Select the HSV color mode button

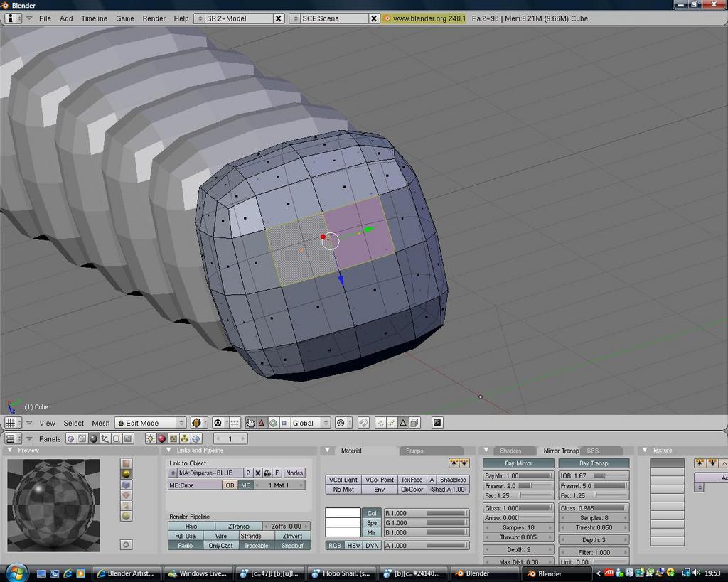(353, 546)
